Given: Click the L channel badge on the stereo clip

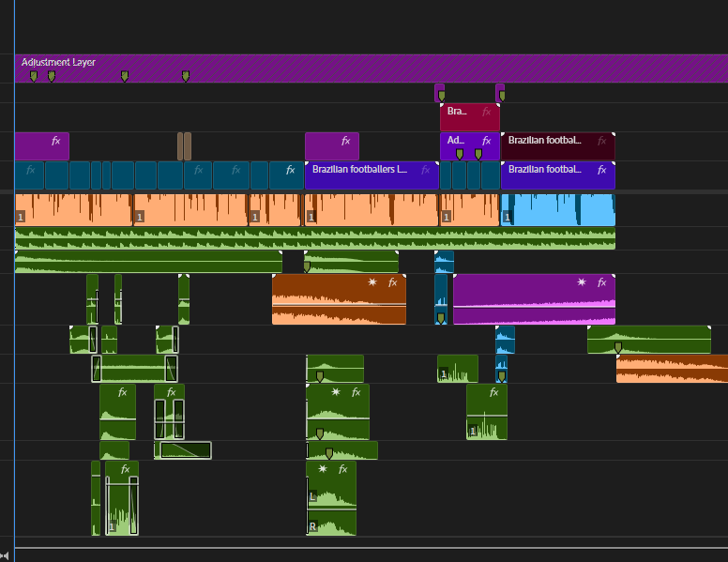Looking at the screenshot, I should (x=312, y=496).
